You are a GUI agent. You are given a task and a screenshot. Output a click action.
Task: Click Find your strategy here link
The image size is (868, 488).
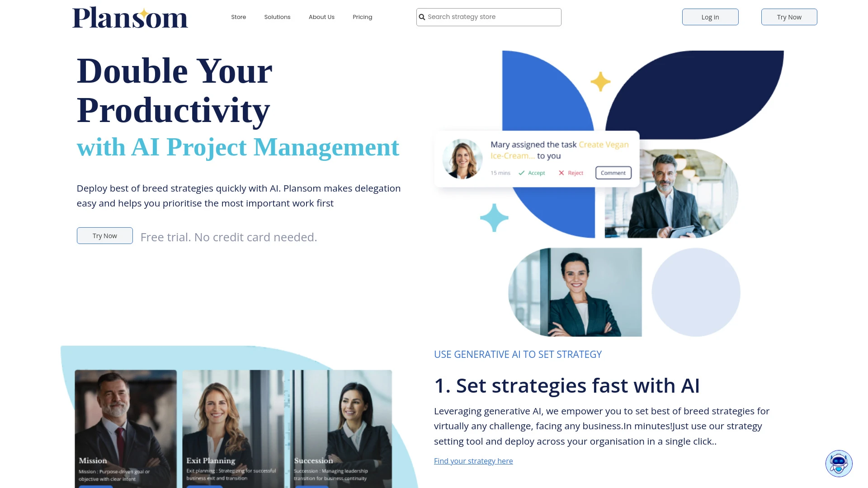point(473,460)
